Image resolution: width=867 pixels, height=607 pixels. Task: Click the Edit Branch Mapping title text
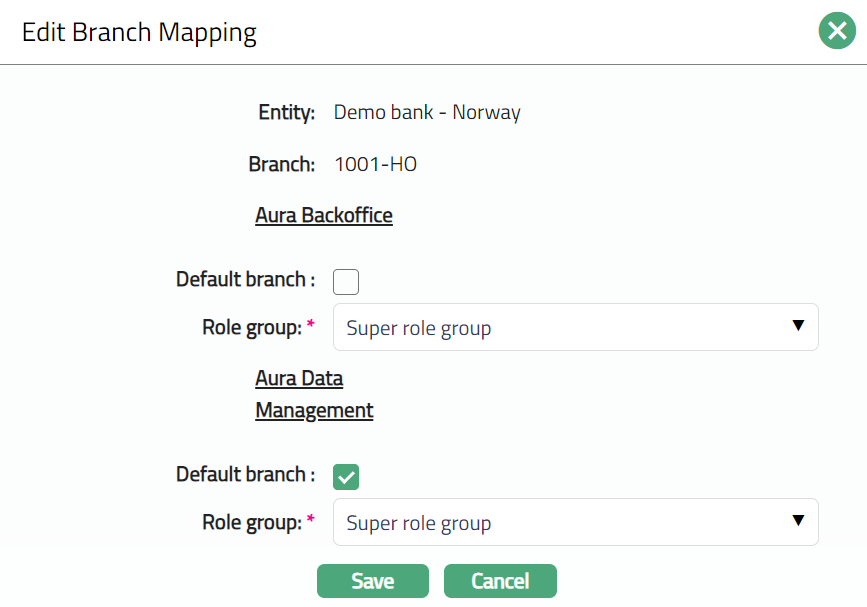pyautogui.click(x=139, y=32)
